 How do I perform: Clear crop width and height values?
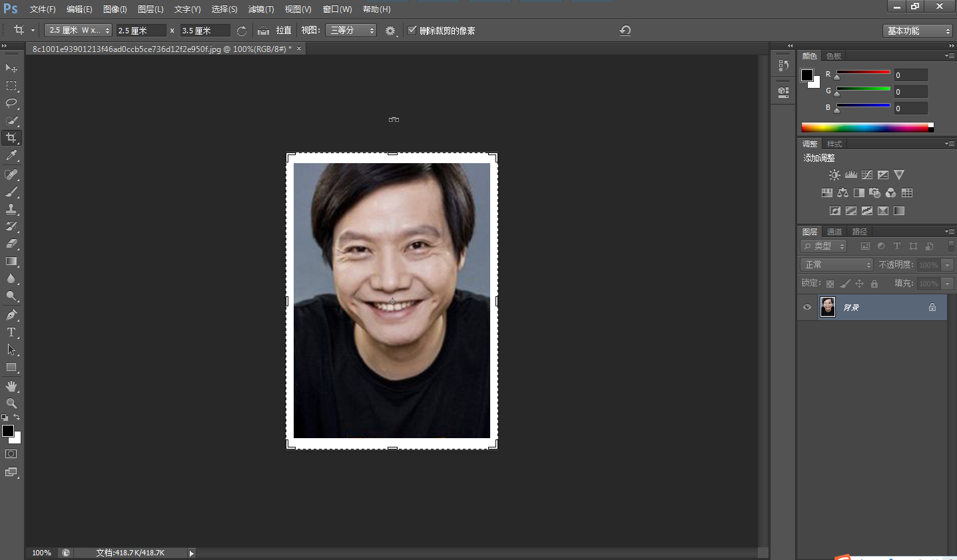point(242,31)
